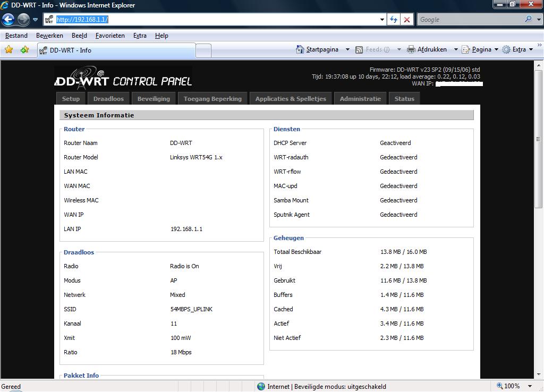Click the DHCP Server Geactiveerd status

pos(395,143)
